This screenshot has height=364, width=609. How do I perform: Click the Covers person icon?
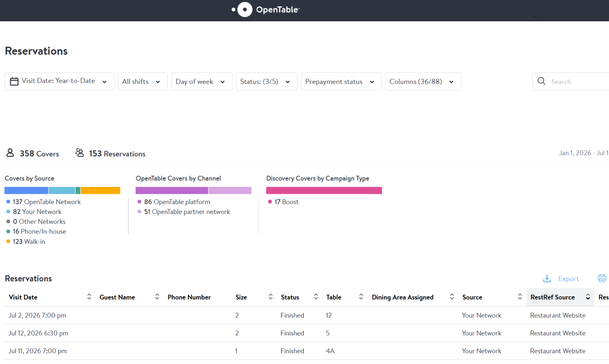pyautogui.click(x=10, y=153)
